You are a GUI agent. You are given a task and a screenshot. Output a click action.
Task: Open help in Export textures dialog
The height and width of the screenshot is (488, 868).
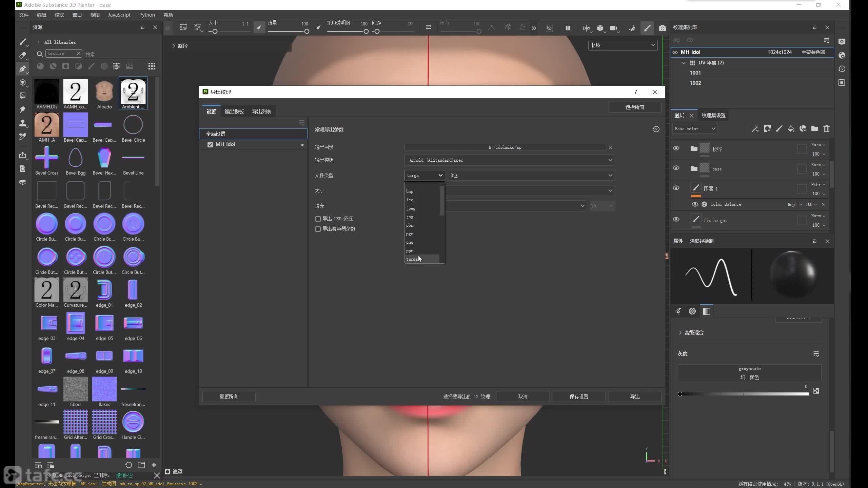tap(635, 92)
